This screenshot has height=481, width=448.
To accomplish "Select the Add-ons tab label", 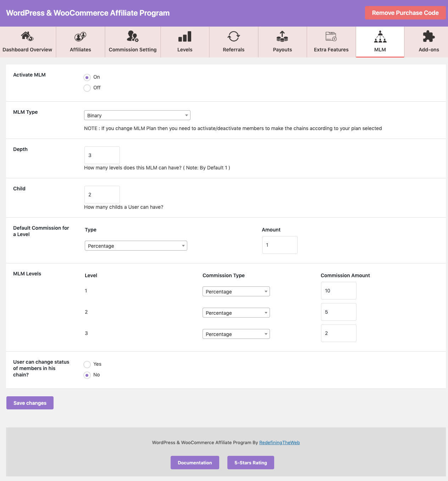I will click(x=429, y=50).
